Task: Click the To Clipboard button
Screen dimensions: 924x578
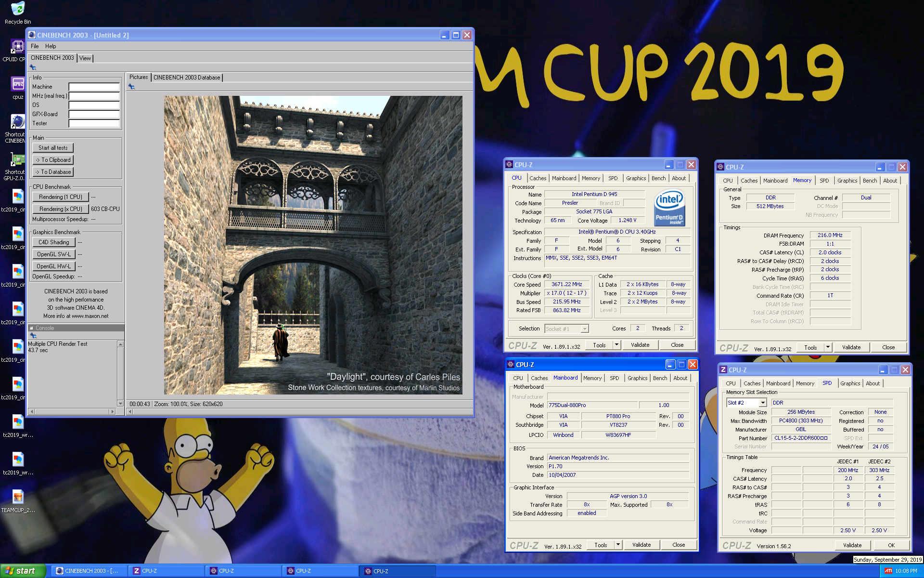Action: [x=53, y=160]
